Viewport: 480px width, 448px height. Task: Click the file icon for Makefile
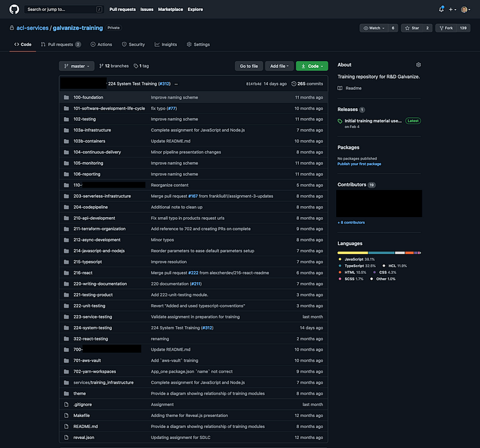pyautogui.click(x=66, y=416)
